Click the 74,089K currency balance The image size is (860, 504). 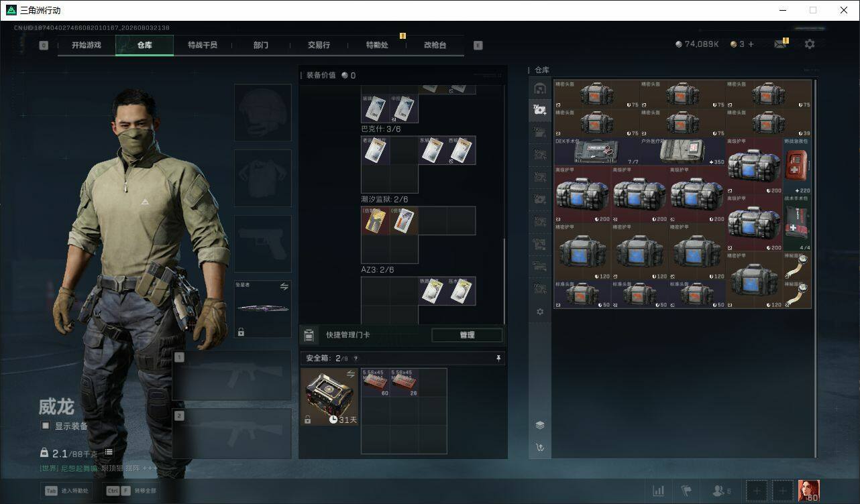pyautogui.click(x=697, y=44)
